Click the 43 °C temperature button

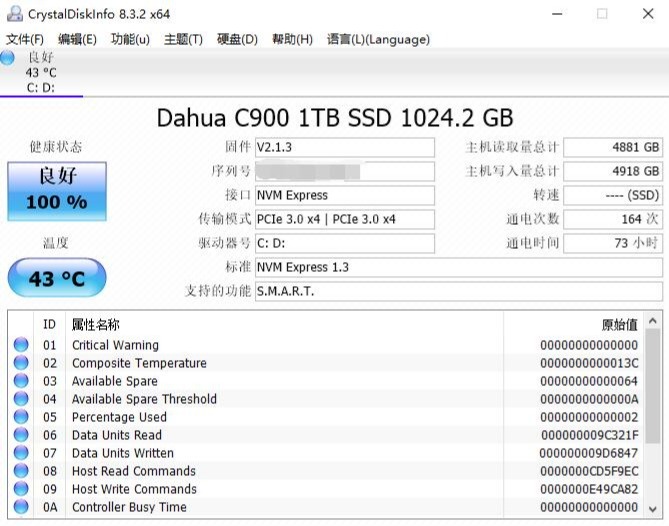(x=56, y=278)
